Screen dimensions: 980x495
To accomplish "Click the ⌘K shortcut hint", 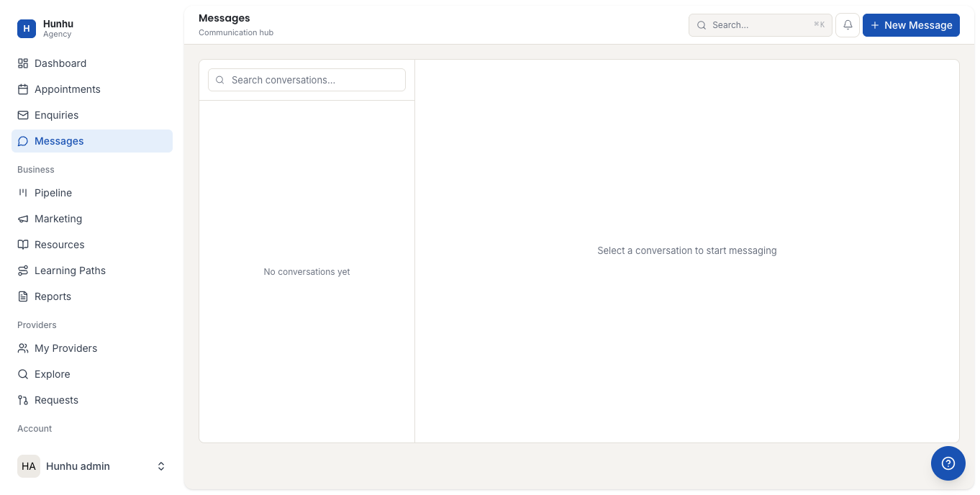I will (x=819, y=24).
